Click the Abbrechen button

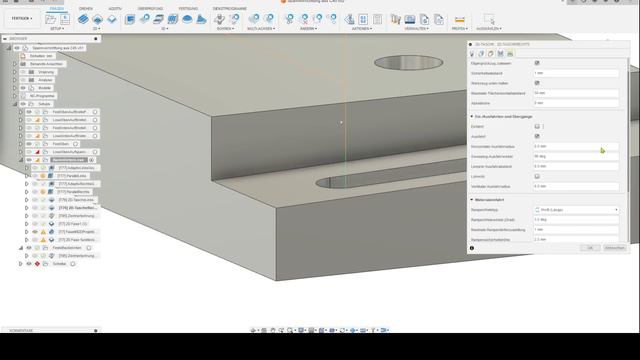(x=615, y=248)
